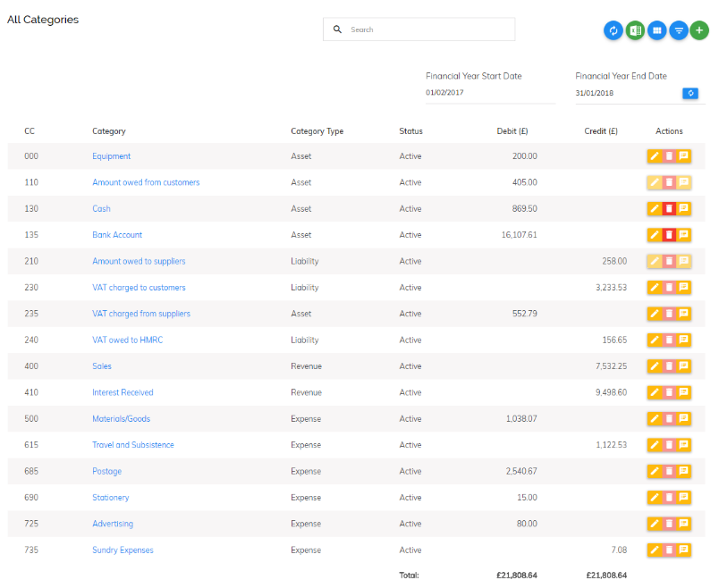
Task: Open the column grid view icon
Action: click(x=657, y=30)
